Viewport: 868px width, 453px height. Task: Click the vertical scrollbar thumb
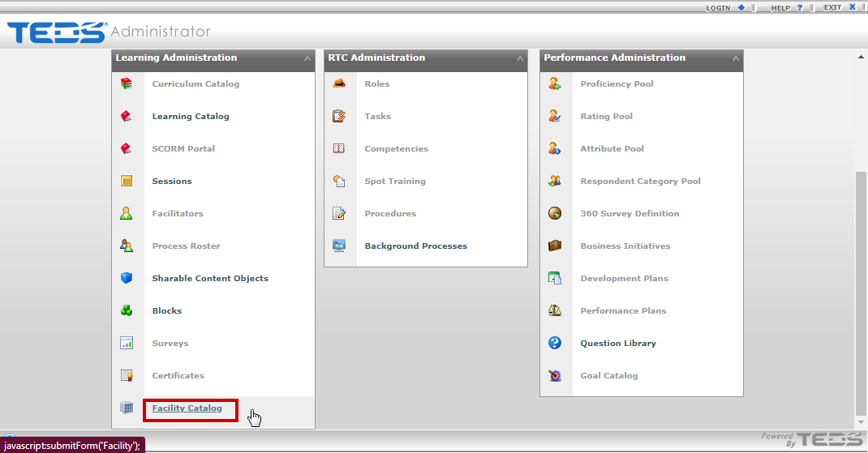click(861, 293)
